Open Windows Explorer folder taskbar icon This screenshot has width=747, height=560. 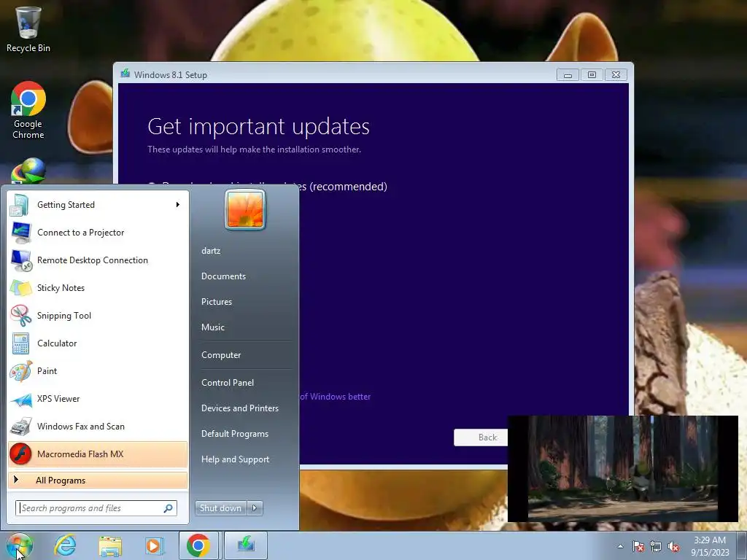tap(110, 545)
